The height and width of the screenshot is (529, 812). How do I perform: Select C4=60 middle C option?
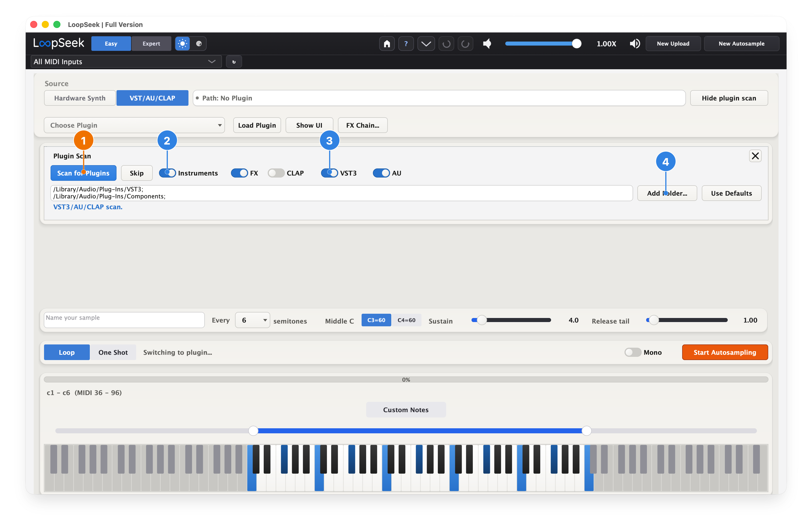coord(406,320)
